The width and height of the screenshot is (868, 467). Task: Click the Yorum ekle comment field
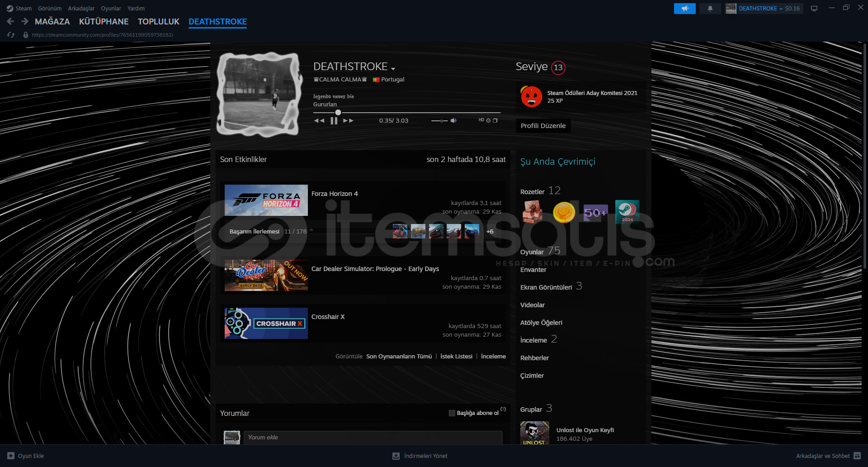[373, 437]
